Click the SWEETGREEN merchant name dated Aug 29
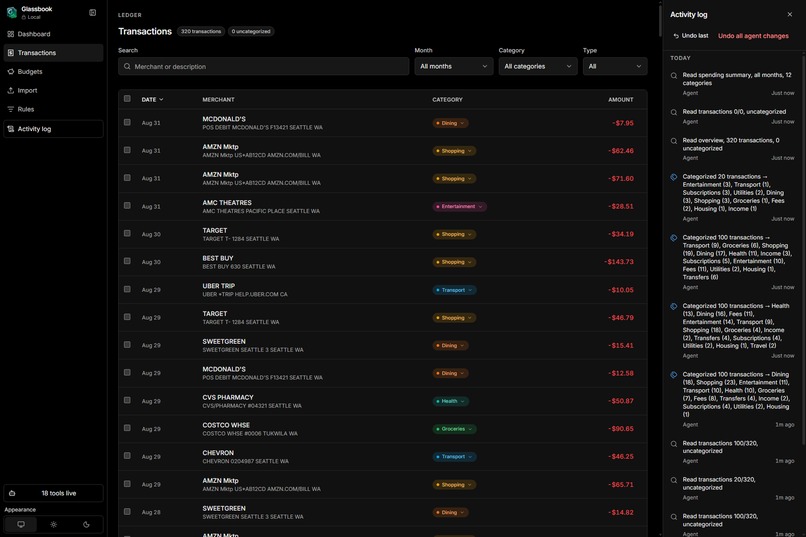 coord(224,342)
